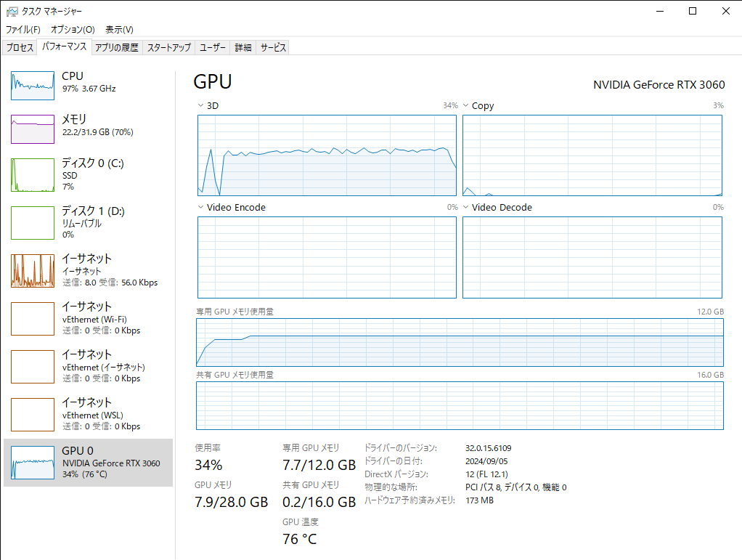
Task: Click the Video Decode usage graph
Action: pyautogui.click(x=592, y=258)
